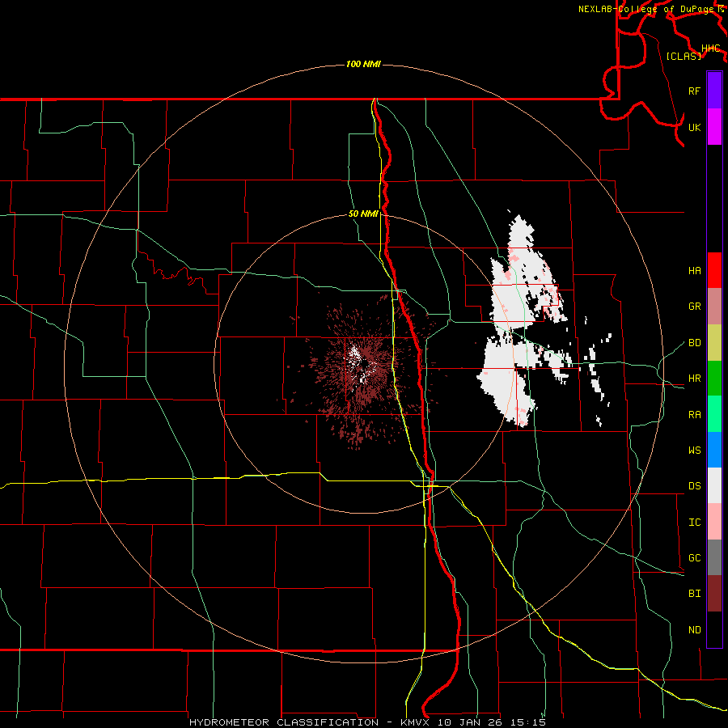This screenshot has width=728, height=728.
Task: Click the GR salmon legend color swatch
Action: click(x=714, y=307)
